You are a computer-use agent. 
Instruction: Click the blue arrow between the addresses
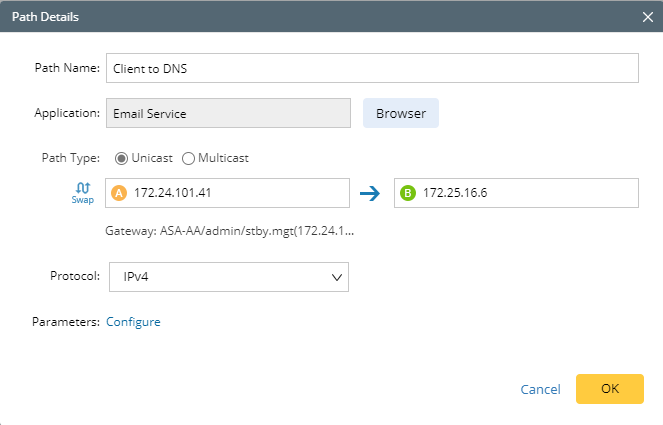click(x=371, y=193)
